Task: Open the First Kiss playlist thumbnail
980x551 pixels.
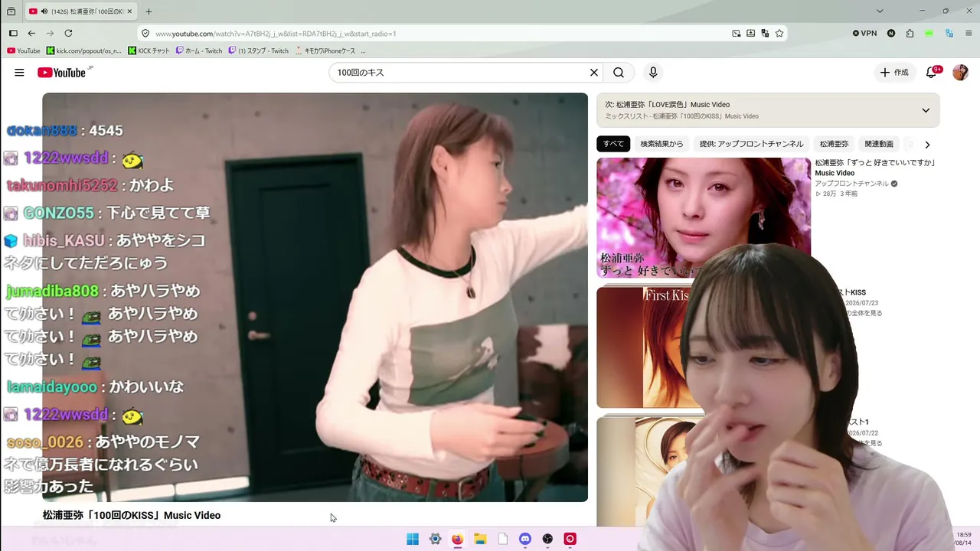Action: (651, 347)
